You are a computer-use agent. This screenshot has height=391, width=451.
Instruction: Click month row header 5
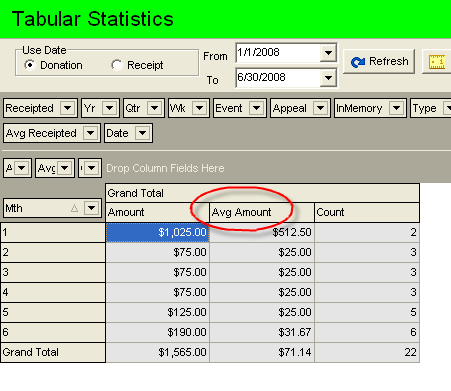53,312
